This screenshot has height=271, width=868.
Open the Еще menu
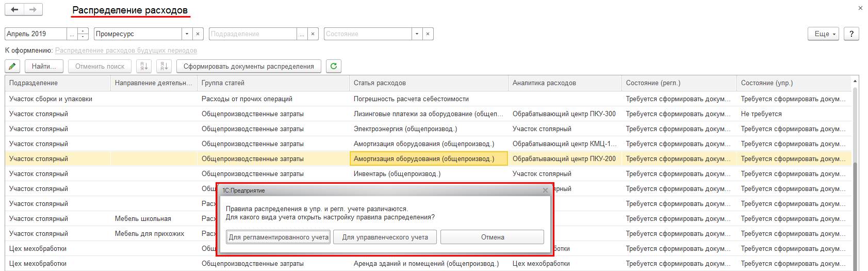click(824, 34)
